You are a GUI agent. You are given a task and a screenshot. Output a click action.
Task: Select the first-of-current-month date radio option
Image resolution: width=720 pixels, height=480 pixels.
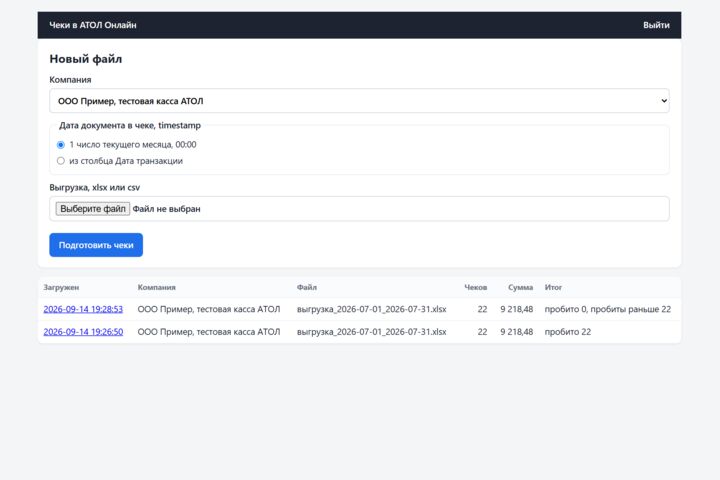61,145
